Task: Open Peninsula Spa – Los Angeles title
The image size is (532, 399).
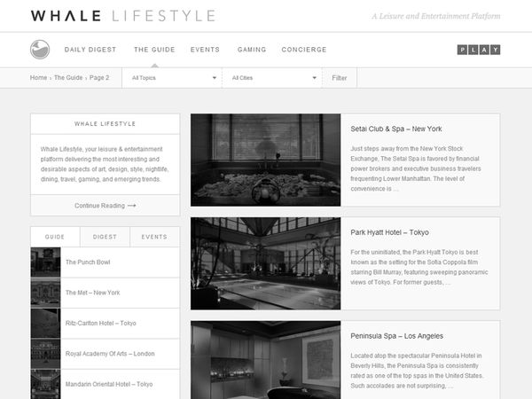Action: [x=396, y=336]
